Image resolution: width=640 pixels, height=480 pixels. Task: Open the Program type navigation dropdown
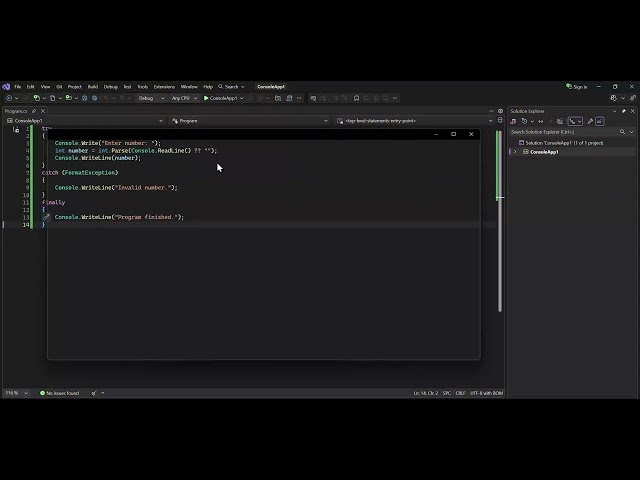tap(250, 121)
